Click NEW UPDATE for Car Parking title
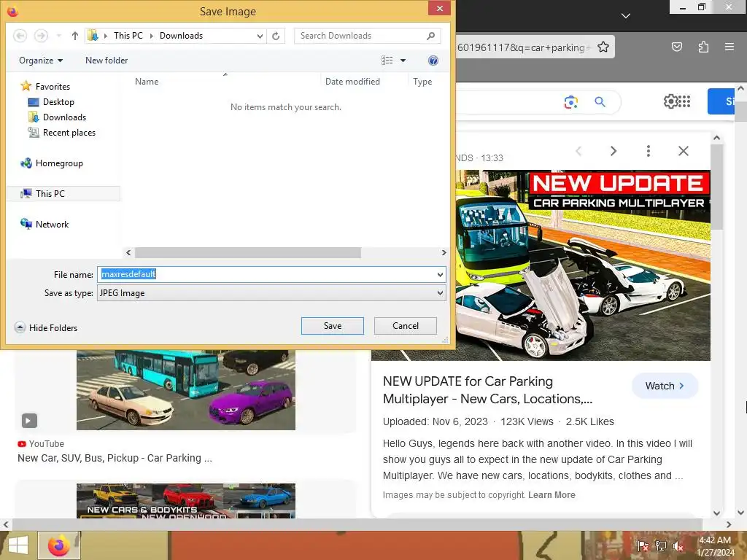 pyautogui.click(x=488, y=390)
